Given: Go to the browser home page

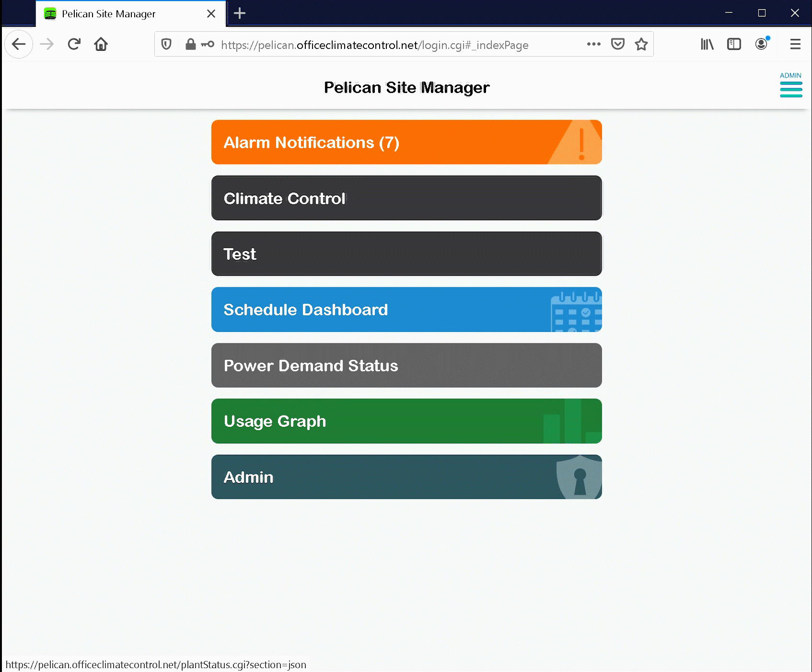Looking at the screenshot, I should click(101, 45).
